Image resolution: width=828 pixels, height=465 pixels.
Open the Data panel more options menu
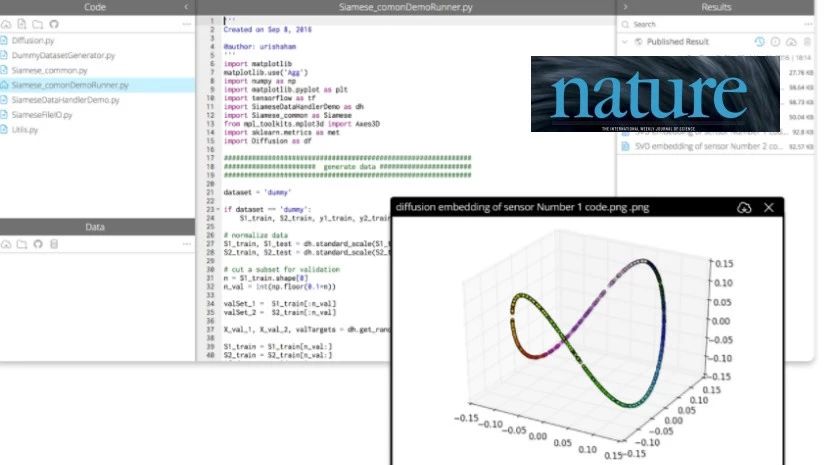coord(186,244)
